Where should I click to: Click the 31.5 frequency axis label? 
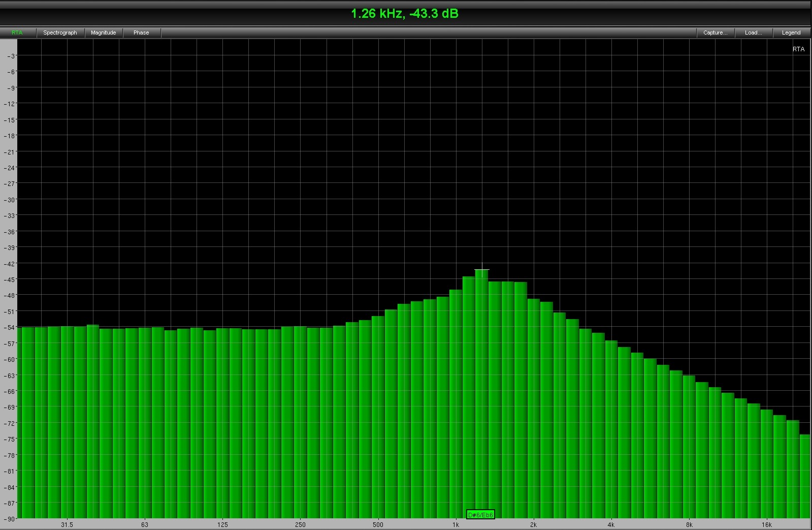tap(67, 525)
